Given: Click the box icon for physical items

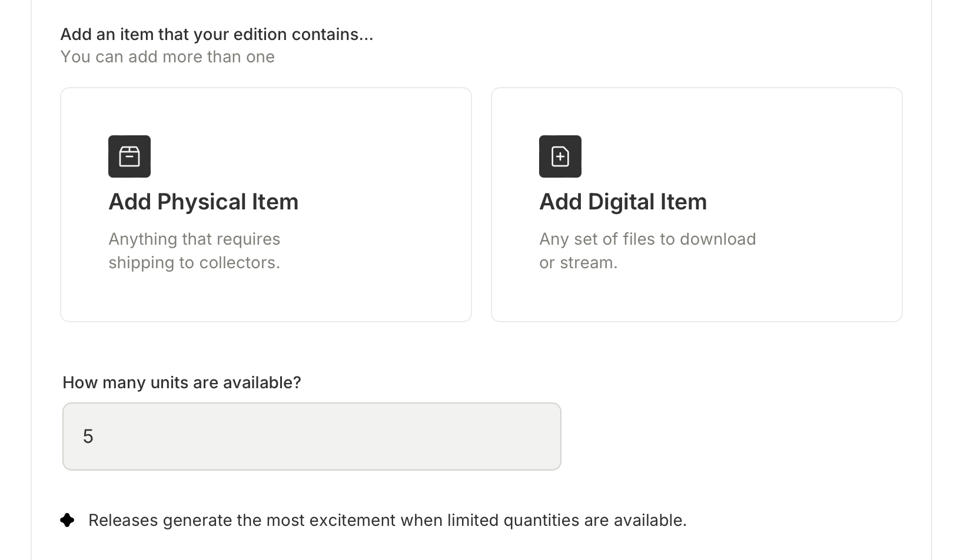Looking at the screenshot, I should pyautogui.click(x=129, y=156).
